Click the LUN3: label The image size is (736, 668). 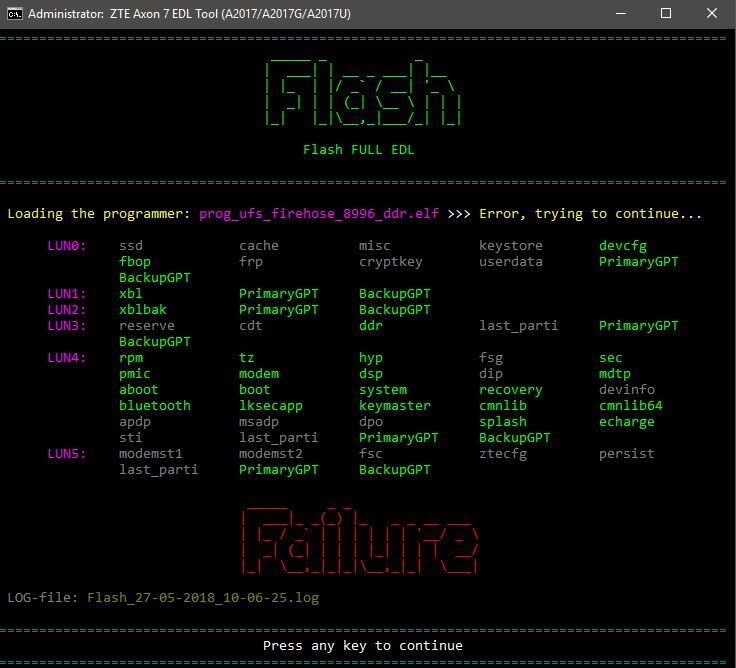pos(67,326)
